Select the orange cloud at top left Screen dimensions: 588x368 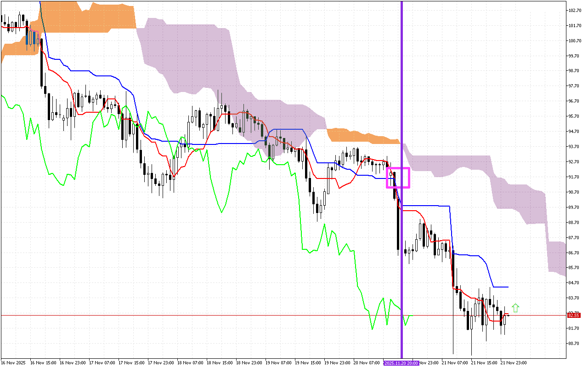(92, 18)
